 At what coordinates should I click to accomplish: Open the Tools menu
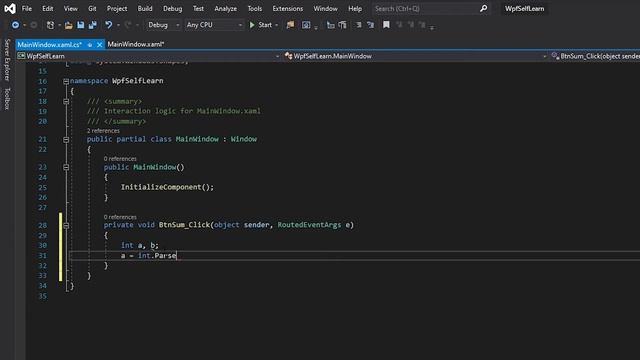255,9
